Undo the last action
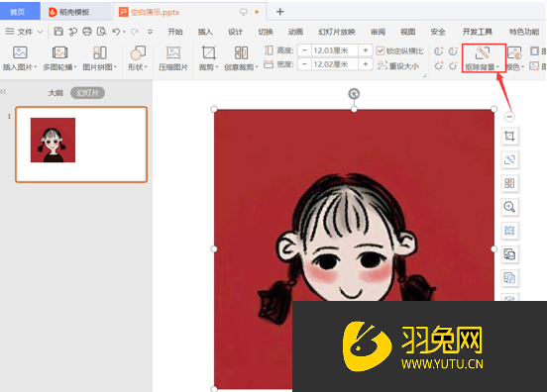The image size is (547, 392). pyautogui.click(x=116, y=32)
